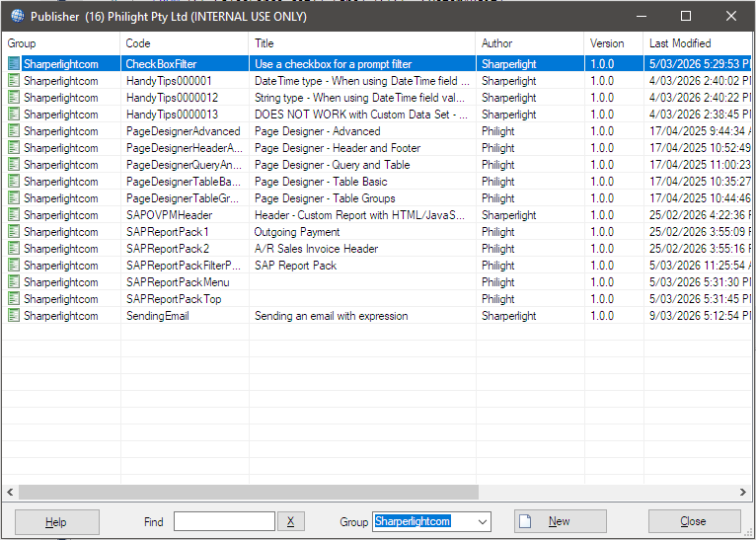Click the blank page icon on New button

point(525,521)
